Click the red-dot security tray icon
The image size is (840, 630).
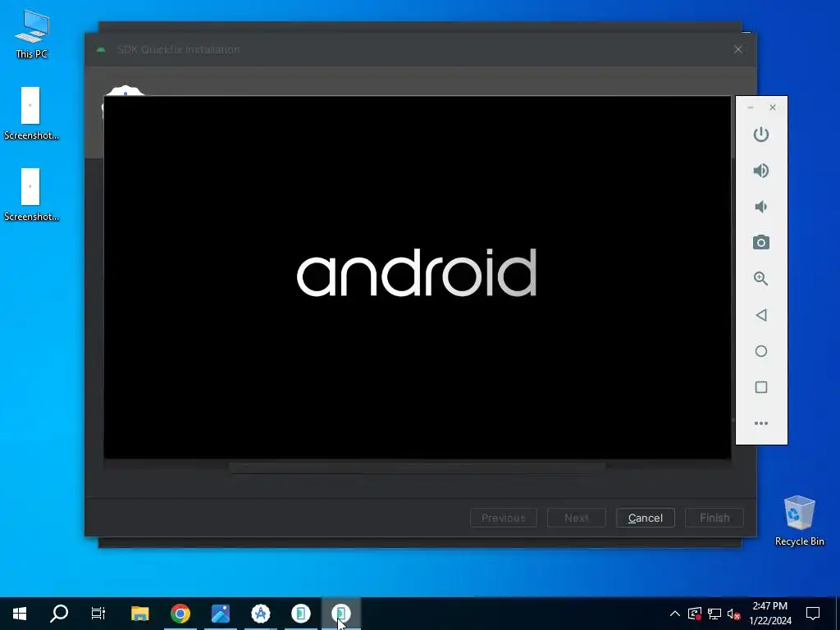click(694, 614)
